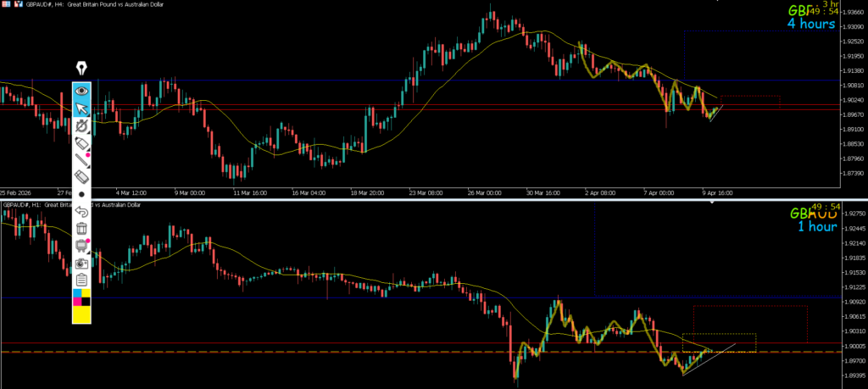Toggle the eye visibility button
This screenshot has width=868, height=389.
tap(82, 90)
